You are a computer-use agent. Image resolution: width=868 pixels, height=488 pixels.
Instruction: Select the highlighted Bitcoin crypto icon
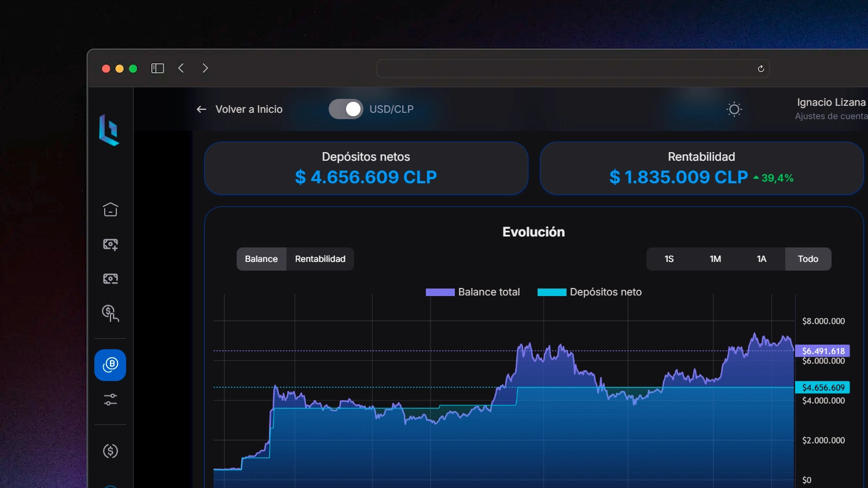coord(110,365)
